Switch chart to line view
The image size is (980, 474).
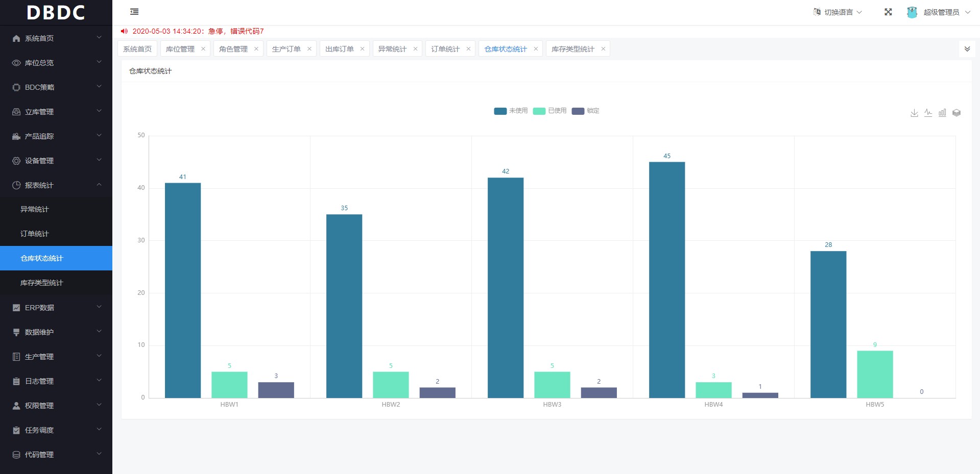(928, 113)
